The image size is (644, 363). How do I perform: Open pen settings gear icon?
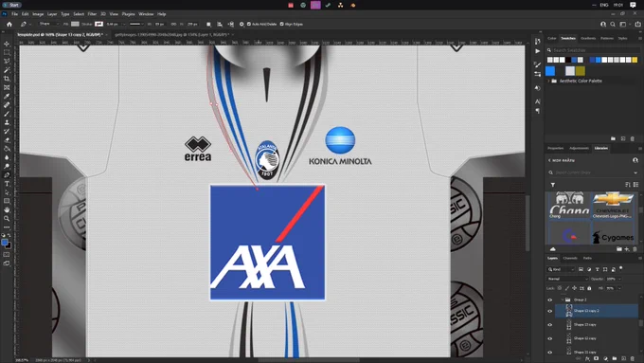(241, 25)
